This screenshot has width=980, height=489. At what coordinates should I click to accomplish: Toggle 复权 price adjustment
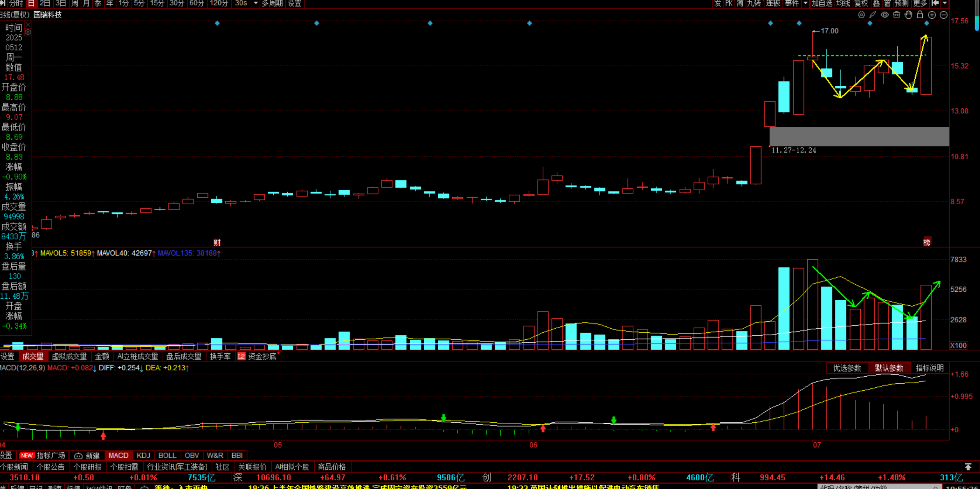coord(861,3)
